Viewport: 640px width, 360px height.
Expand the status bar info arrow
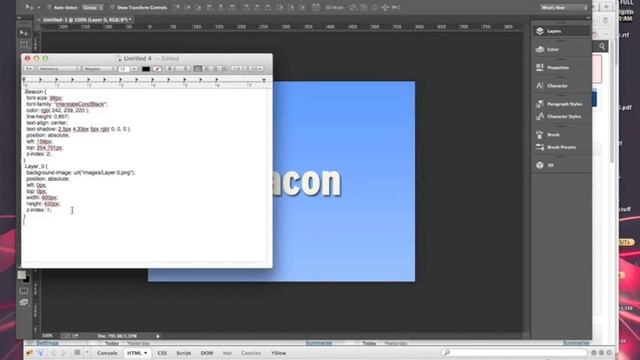(158, 336)
